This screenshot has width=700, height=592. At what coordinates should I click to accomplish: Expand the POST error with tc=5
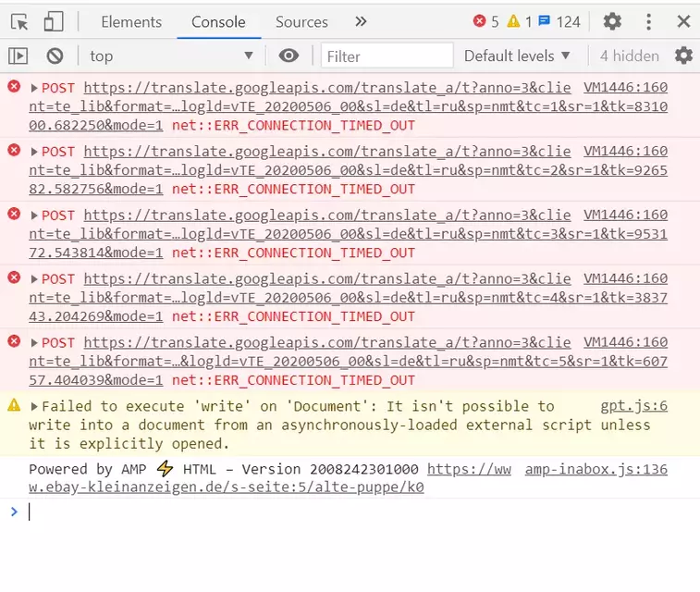34,343
